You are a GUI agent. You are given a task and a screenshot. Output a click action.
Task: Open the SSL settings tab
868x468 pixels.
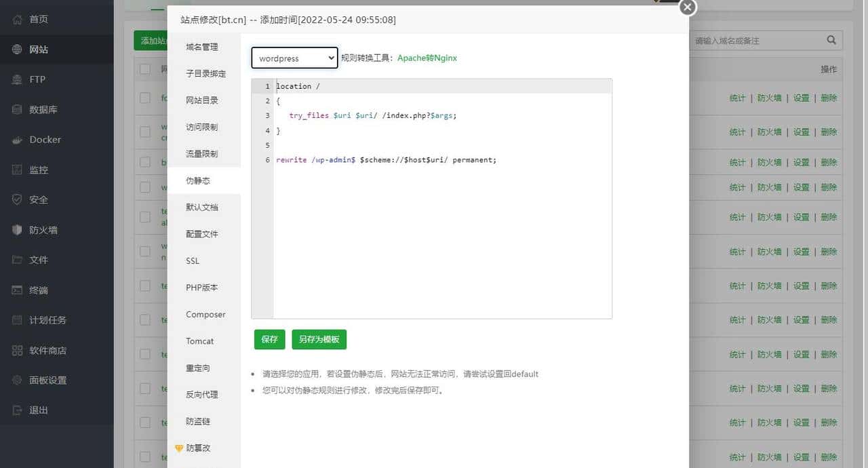[192, 260]
